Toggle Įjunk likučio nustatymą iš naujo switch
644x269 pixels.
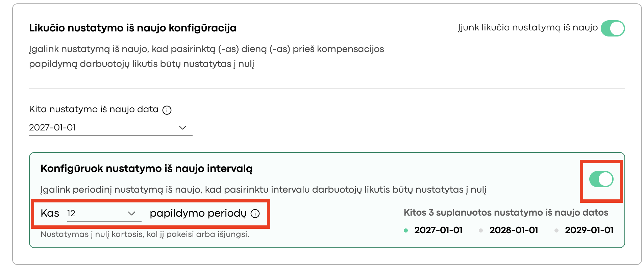[613, 28]
